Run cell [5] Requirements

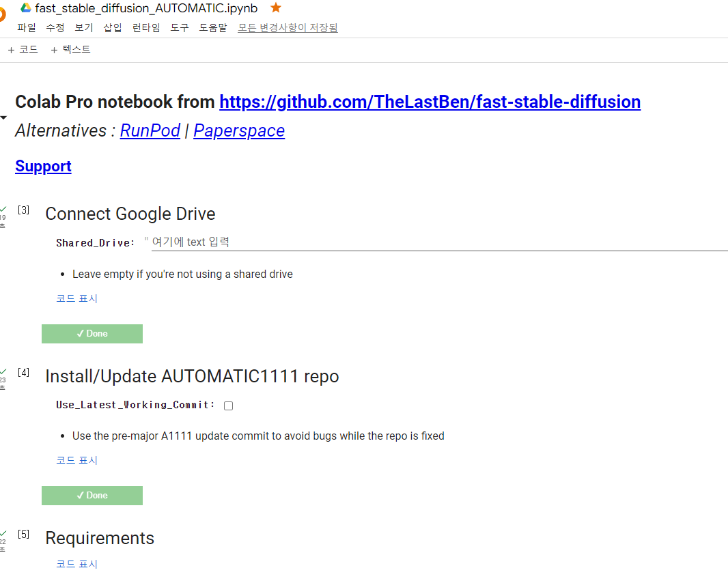24,535
